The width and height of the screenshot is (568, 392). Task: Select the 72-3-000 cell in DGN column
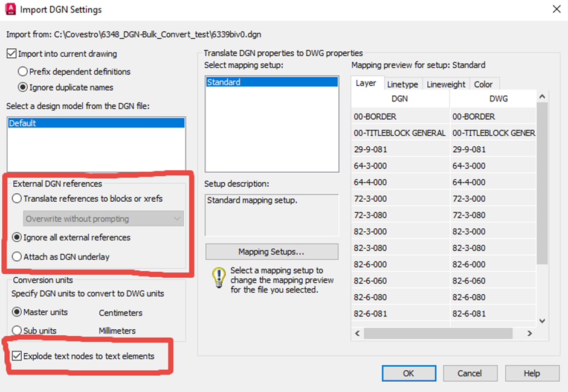point(400,198)
